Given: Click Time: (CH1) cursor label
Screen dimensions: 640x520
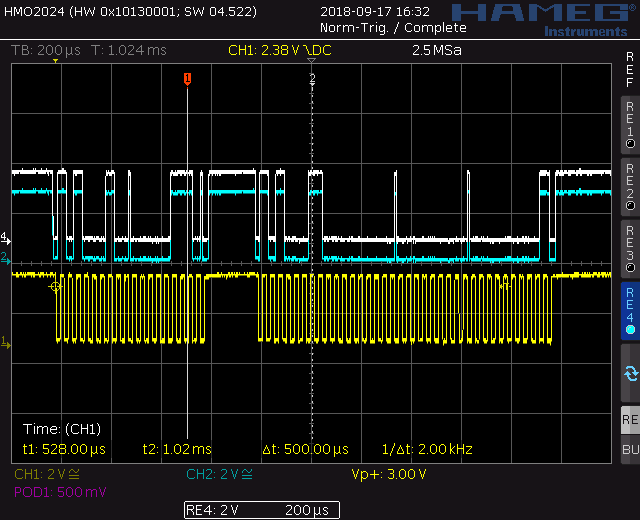Looking at the screenshot, I should (x=62, y=429).
